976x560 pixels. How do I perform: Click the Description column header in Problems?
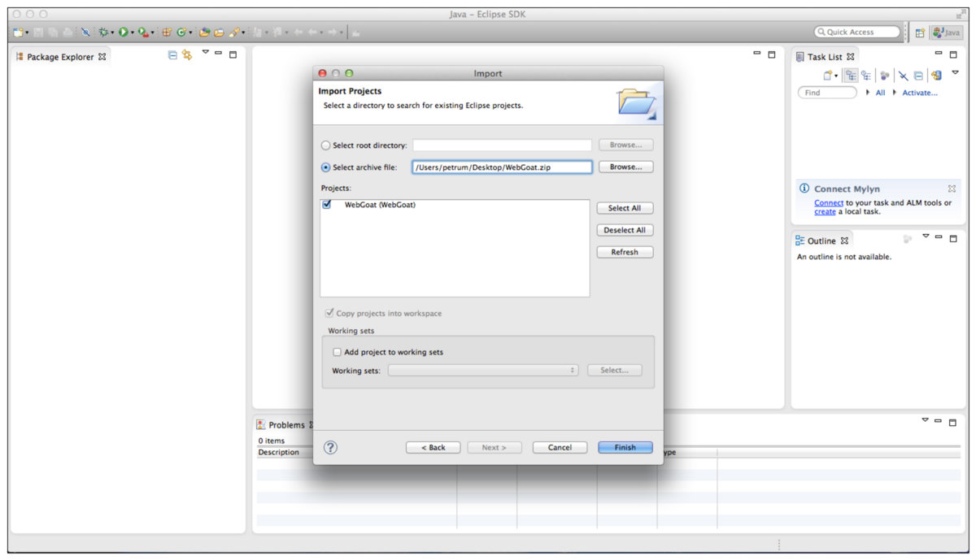pos(278,452)
